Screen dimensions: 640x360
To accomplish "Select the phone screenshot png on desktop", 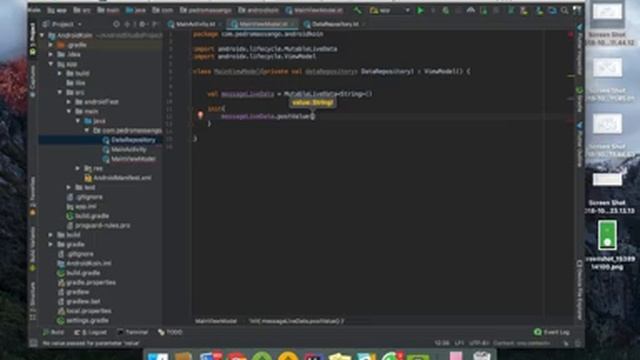I will [x=607, y=235].
